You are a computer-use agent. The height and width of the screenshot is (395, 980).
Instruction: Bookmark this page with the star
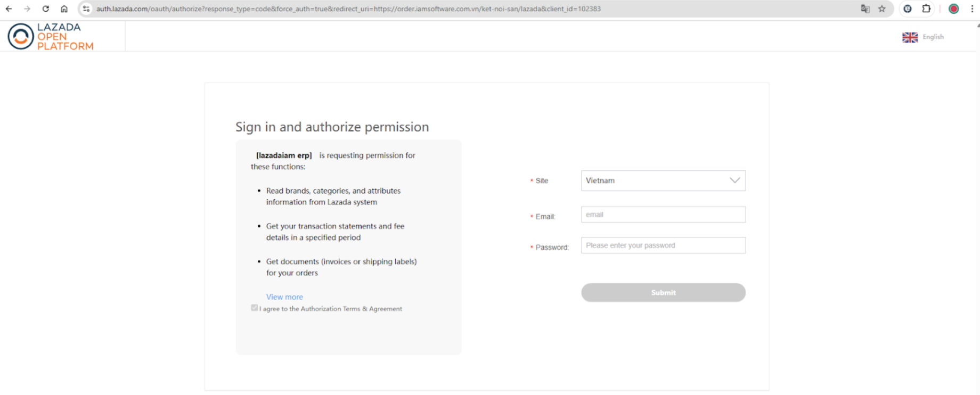(x=882, y=9)
